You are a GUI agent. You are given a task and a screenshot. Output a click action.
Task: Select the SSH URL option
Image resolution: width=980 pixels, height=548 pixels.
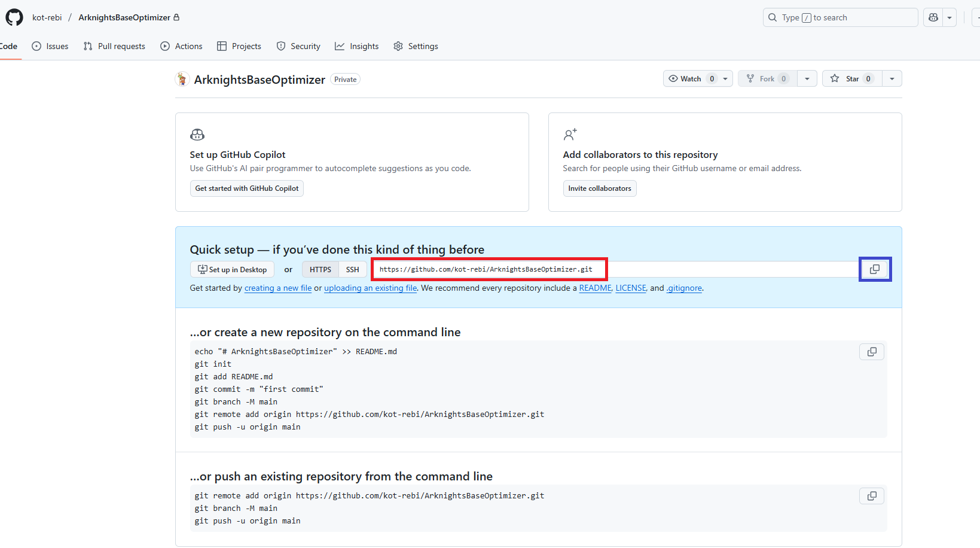click(353, 269)
